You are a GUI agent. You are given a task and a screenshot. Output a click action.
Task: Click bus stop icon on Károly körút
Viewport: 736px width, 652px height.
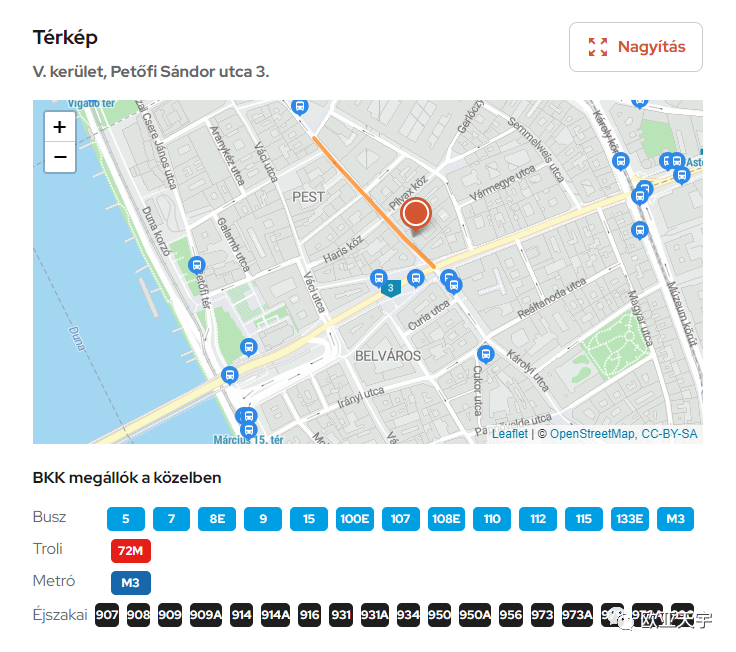coord(621,162)
